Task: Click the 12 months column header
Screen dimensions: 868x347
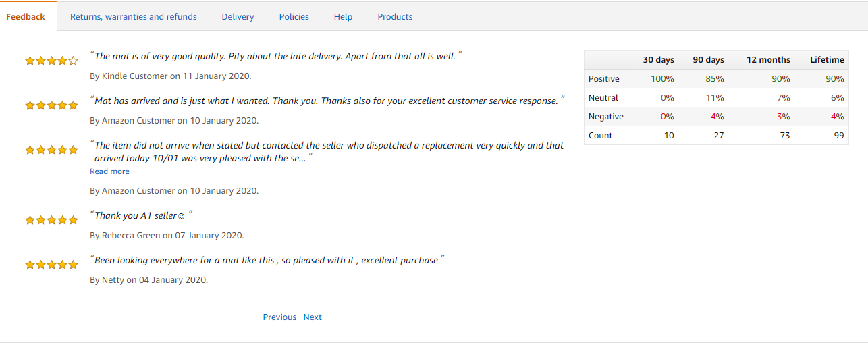Action: tap(768, 59)
